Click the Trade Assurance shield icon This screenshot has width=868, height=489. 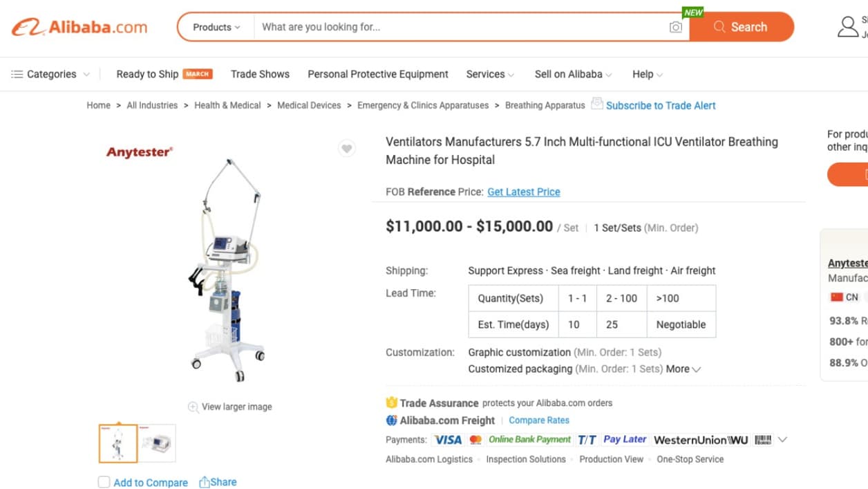coord(391,403)
